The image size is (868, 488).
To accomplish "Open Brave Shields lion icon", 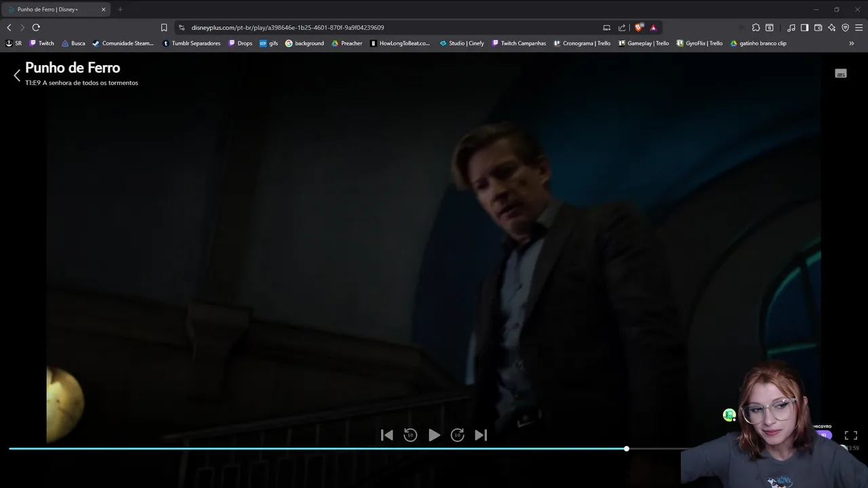I will pyautogui.click(x=639, y=28).
